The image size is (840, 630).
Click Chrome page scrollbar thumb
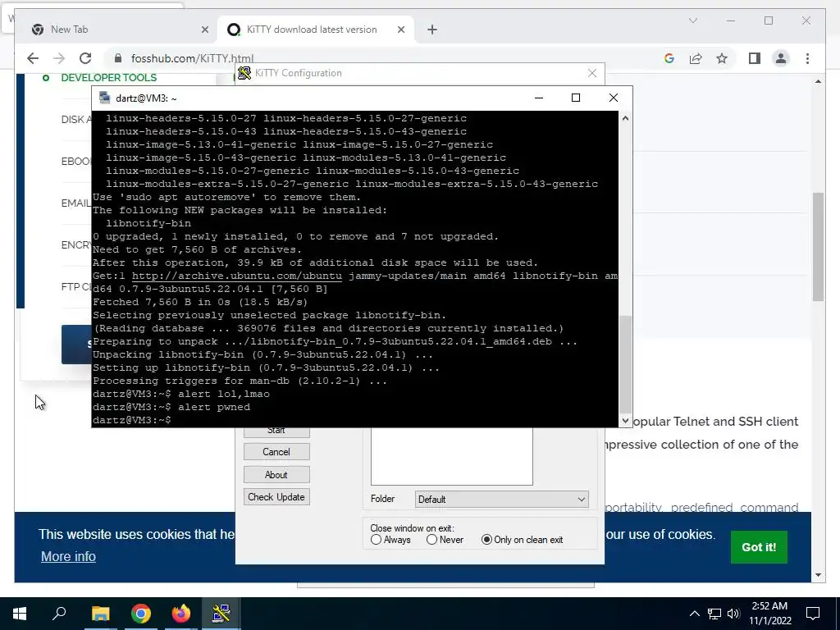pos(818,246)
